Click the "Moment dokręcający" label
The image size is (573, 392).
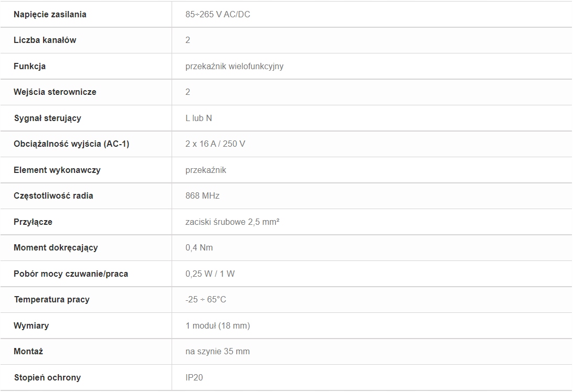click(56, 247)
